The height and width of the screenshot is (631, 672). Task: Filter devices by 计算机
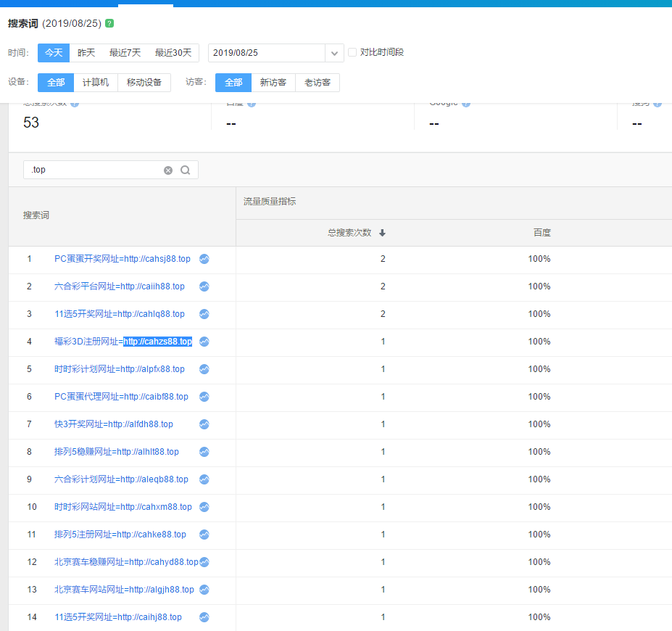(96, 82)
